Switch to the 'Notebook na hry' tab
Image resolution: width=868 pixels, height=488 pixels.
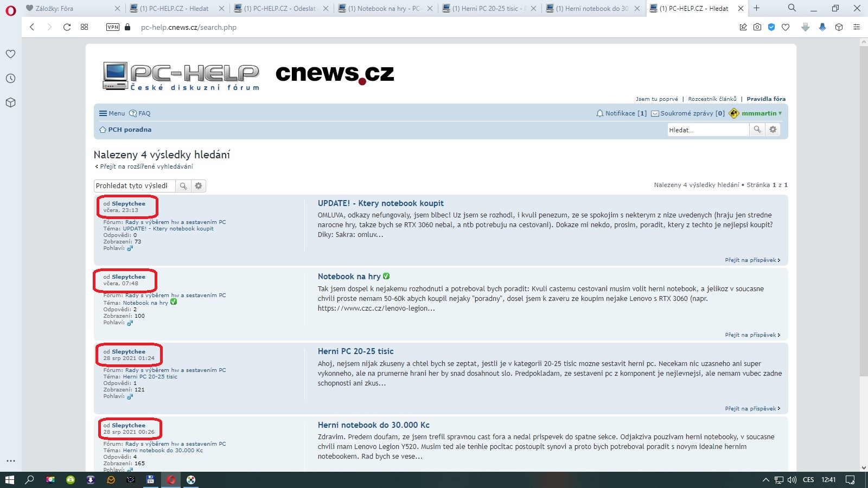point(385,9)
